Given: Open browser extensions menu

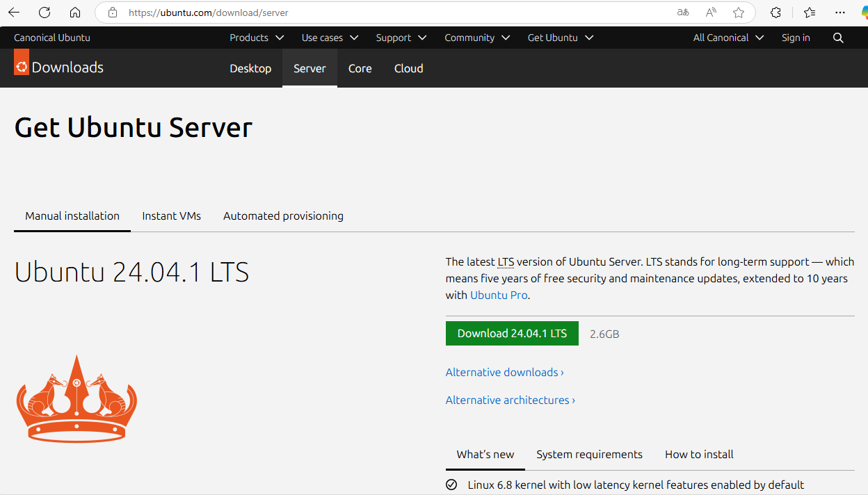Looking at the screenshot, I should pyautogui.click(x=776, y=13).
